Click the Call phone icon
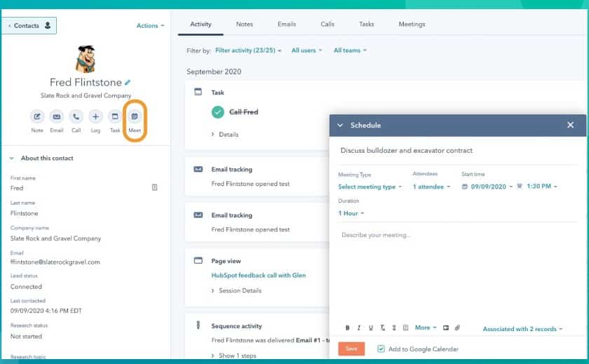Image resolution: width=589 pixels, height=364 pixels. coord(76,116)
